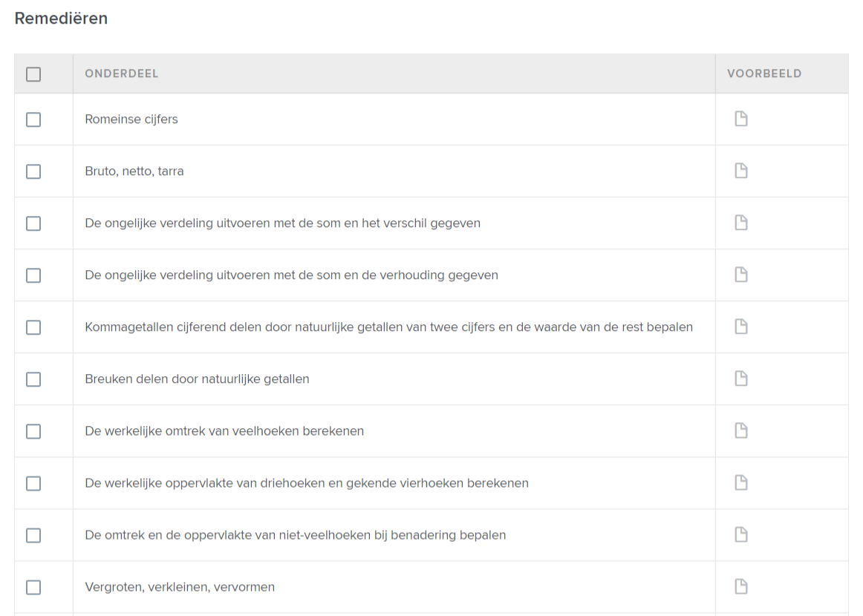Click the VOORBEELD column header
Screen dimensions: 863x616
coord(764,73)
